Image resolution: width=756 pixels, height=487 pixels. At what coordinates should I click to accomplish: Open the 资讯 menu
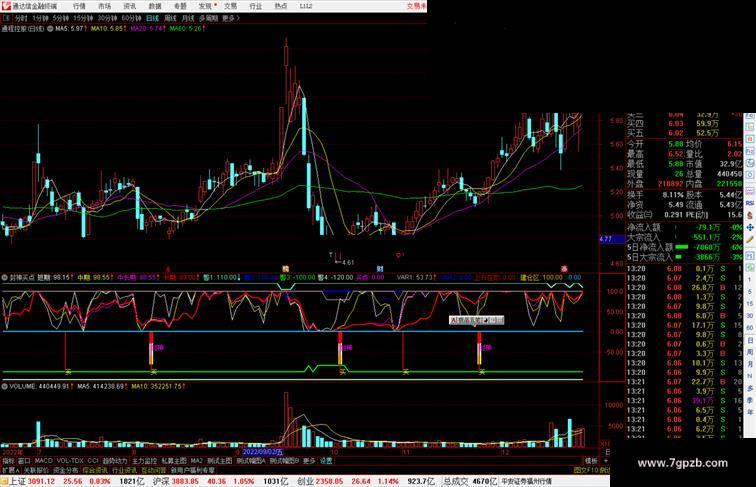pyautogui.click(x=129, y=6)
